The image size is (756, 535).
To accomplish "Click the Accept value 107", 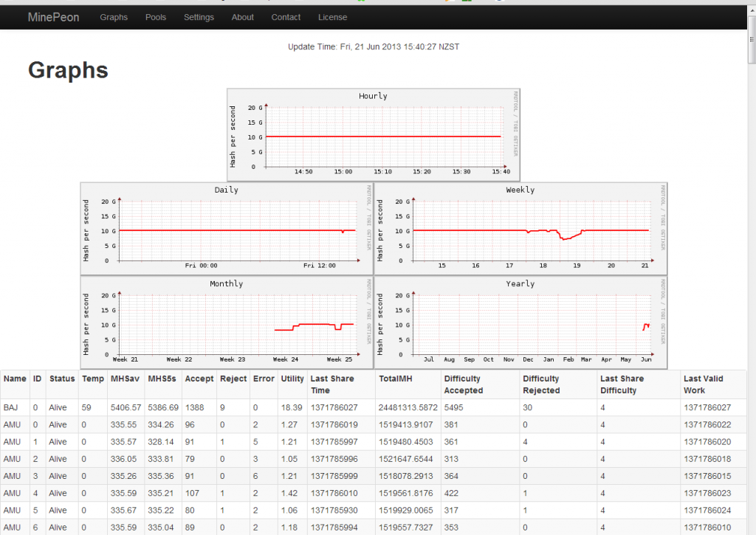I will 192,494.
